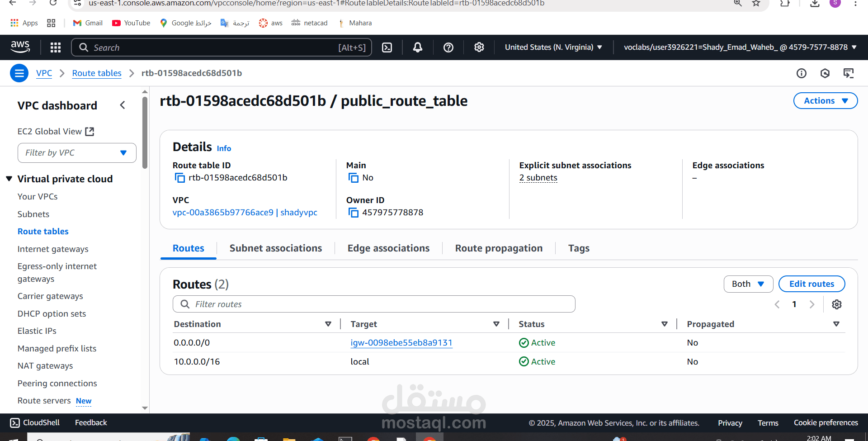Image resolution: width=868 pixels, height=441 pixels.
Task: Open CloudShell from the top navigation bar
Action: pos(387,47)
